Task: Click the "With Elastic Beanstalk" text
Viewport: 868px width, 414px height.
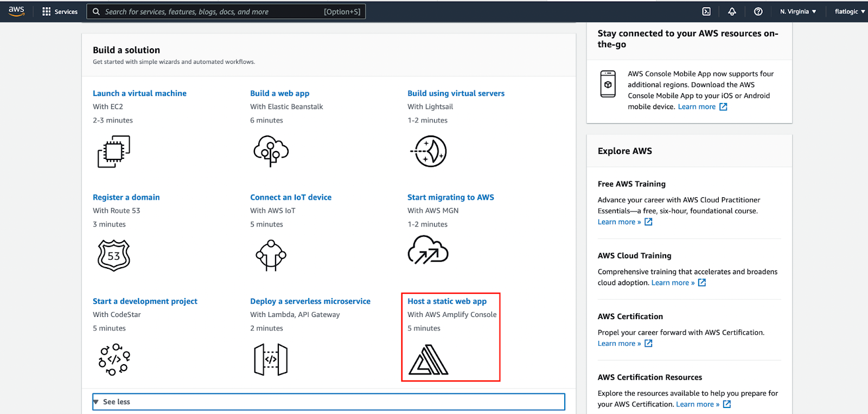Action: 286,107
